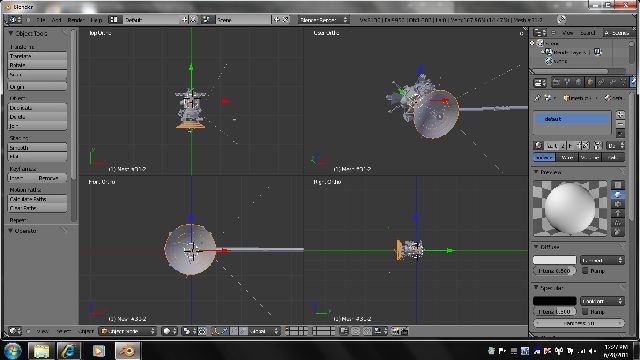Enable the rotate manipulator icon
This screenshot has height=360, width=640.
point(234,331)
